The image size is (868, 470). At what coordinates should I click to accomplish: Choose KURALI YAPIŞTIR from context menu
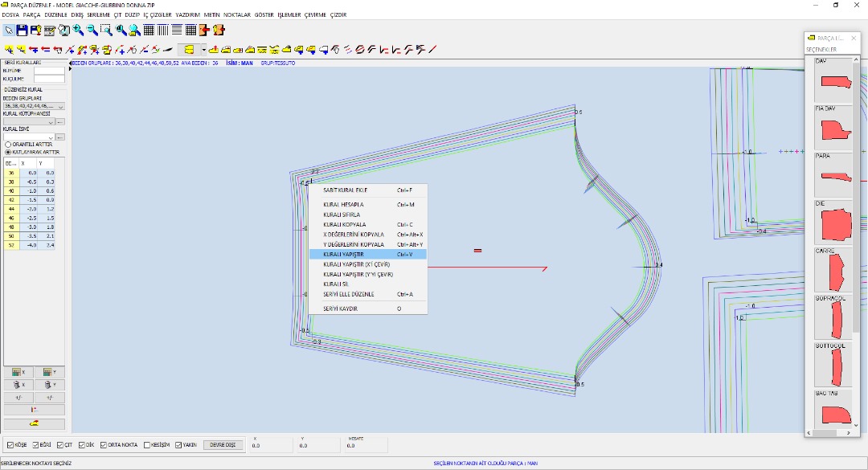pyautogui.click(x=367, y=254)
